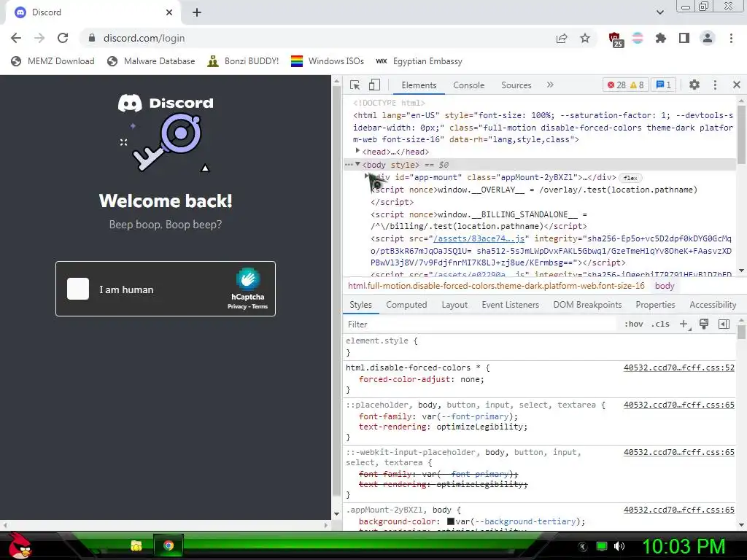Open the Bonzi BUDDY! bookmark
Screen dimensions: 747x560
coord(244,61)
